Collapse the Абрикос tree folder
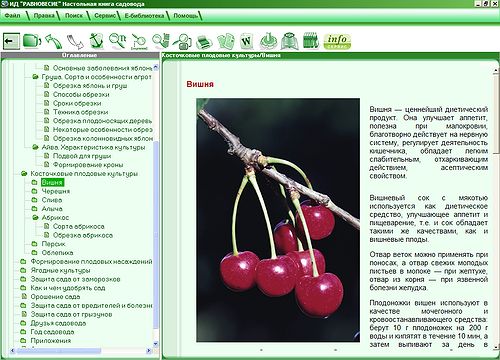The height and width of the screenshot is (360, 500). (35, 218)
